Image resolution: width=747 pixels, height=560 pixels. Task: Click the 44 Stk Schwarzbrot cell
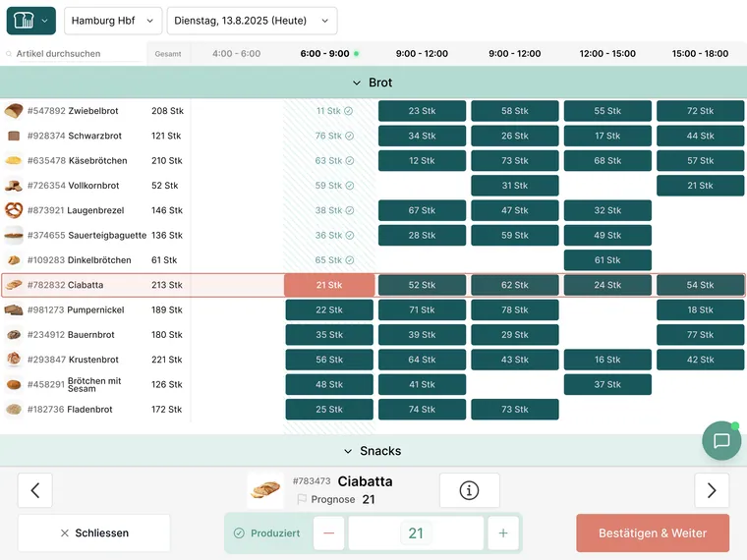700,136
